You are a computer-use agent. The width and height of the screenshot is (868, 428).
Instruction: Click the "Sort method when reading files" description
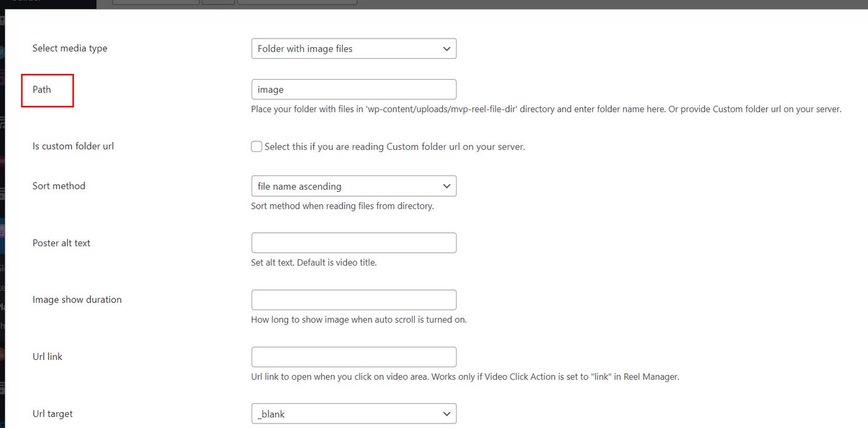(x=342, y=206)
